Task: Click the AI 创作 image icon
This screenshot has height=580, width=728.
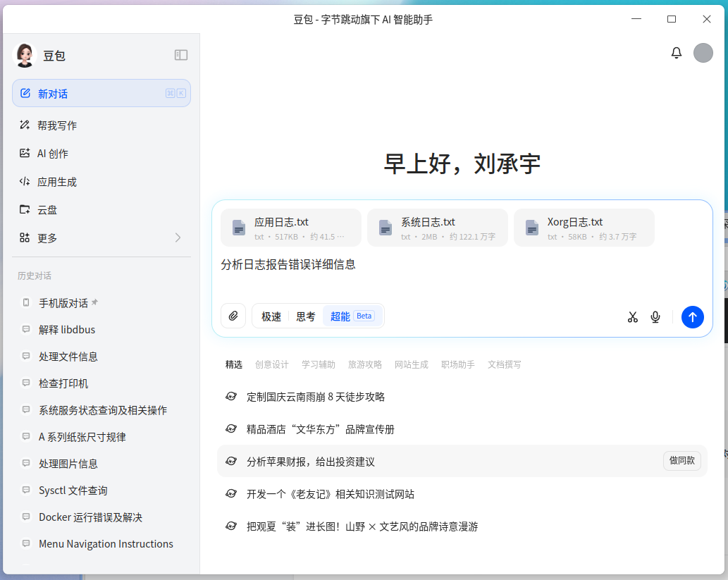Action: 25,153
